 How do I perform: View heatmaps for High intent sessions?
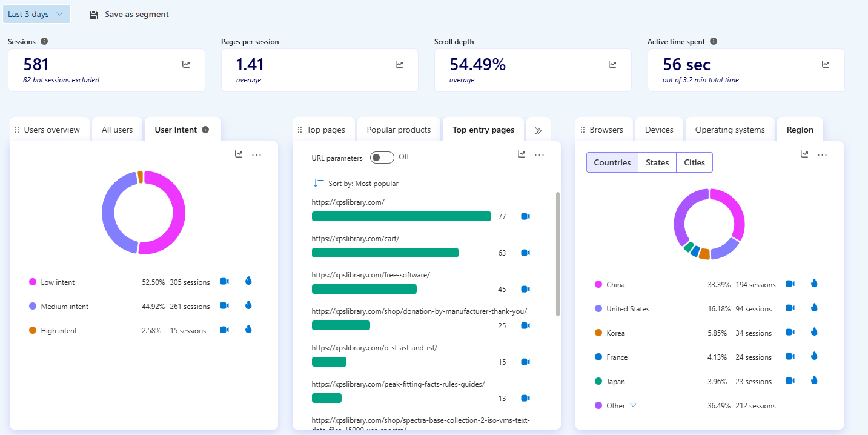(248, 330)
